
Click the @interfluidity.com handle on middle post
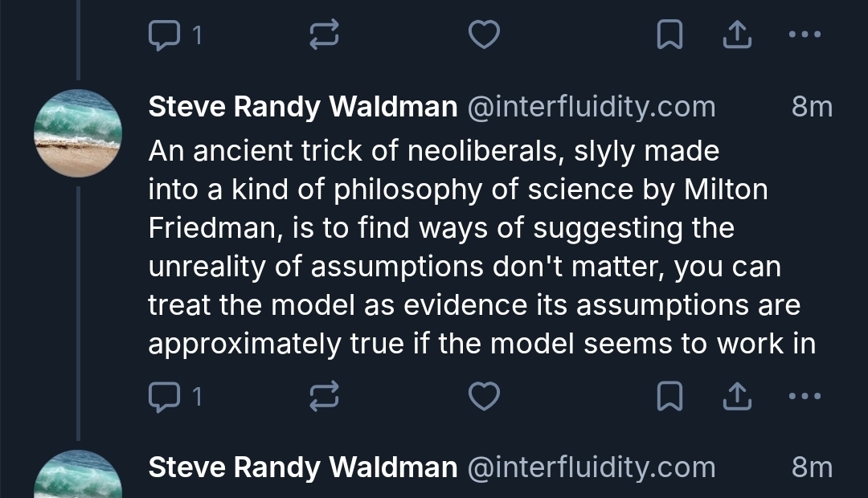(x=591, y=107)
